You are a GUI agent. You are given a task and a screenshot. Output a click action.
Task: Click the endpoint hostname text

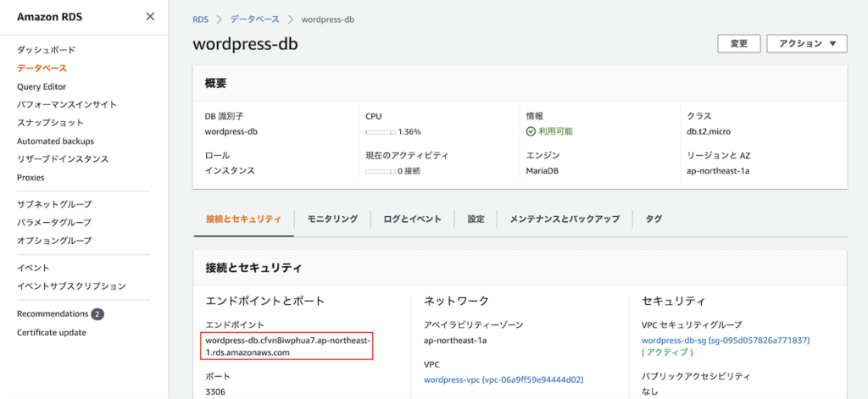[288, 346]
